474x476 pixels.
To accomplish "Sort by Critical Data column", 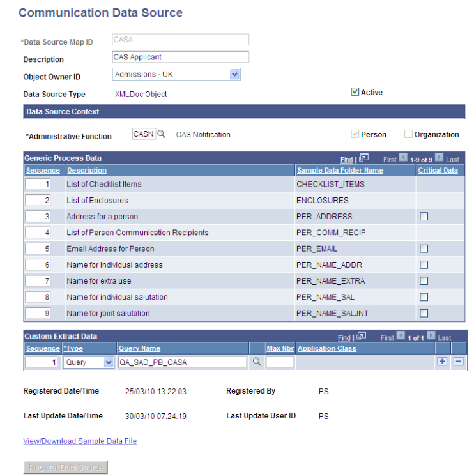I will (x=438, y=171).
